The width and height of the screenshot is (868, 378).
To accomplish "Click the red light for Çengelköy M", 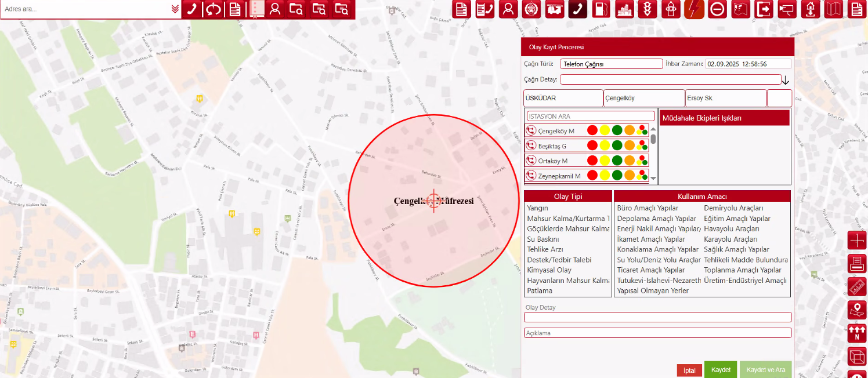I will [x=592, y=130].
